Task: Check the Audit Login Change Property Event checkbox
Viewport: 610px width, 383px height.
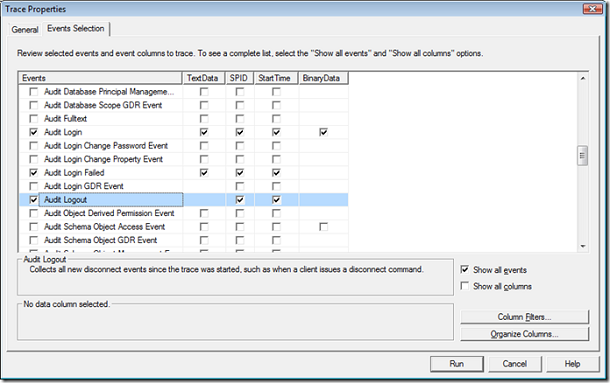Action: [x=34, y=159]
